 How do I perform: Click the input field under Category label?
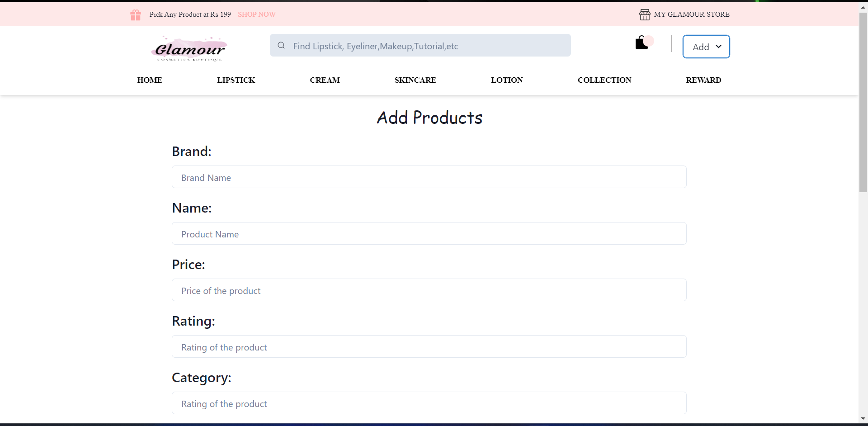tap(429, 403)
